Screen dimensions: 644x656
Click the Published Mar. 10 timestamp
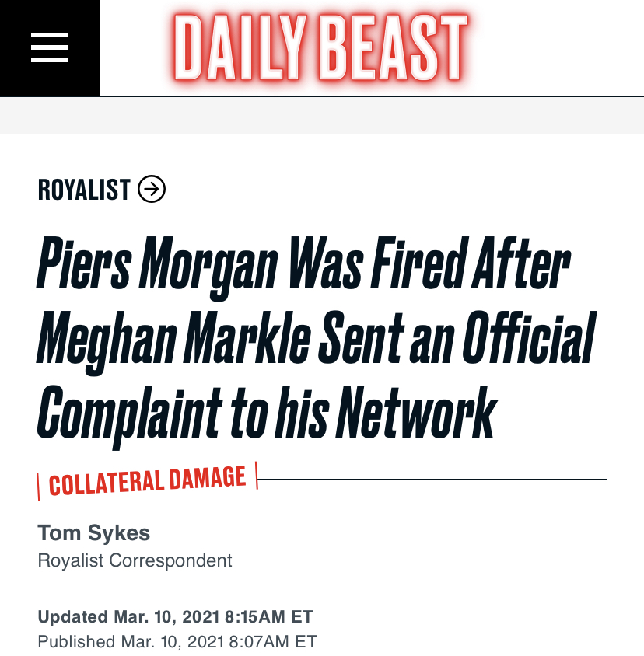(177, 641)
